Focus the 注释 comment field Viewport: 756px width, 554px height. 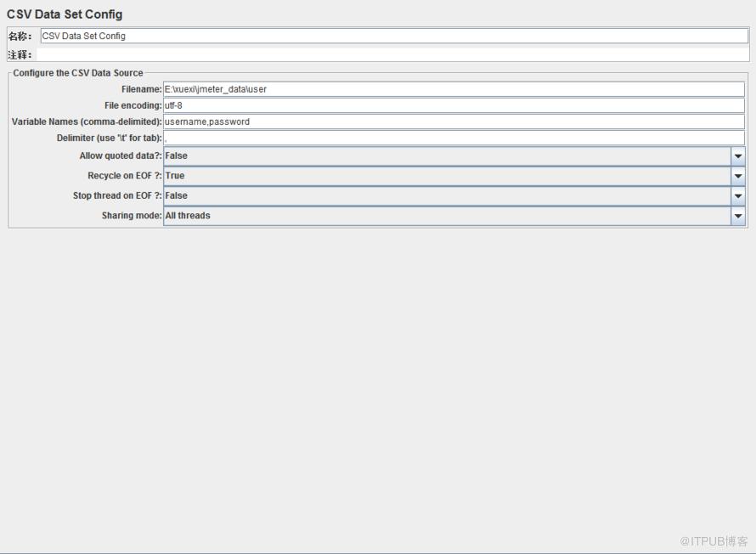pos(392,54)
